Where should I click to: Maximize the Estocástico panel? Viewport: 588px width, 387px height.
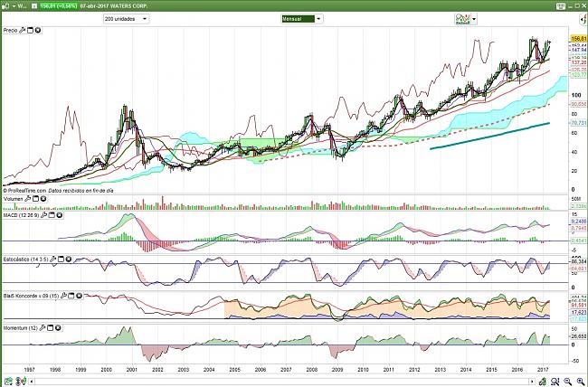tap(62, 260)
